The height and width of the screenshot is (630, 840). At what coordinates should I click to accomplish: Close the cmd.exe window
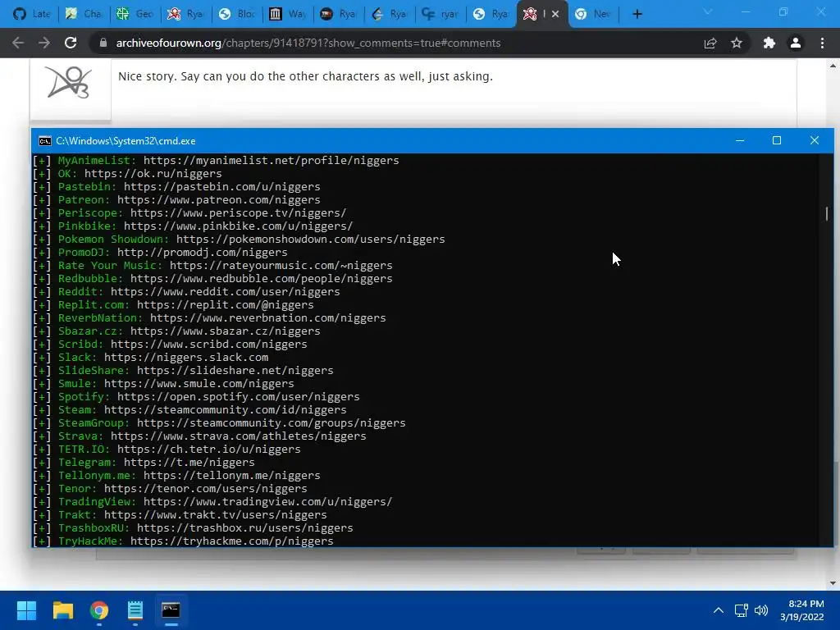click(815, 140)
